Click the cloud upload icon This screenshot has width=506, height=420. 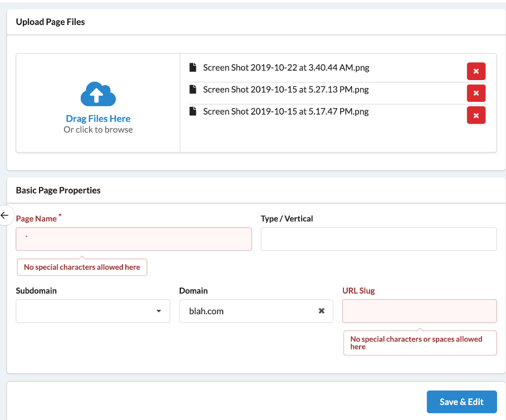[98, 94]
